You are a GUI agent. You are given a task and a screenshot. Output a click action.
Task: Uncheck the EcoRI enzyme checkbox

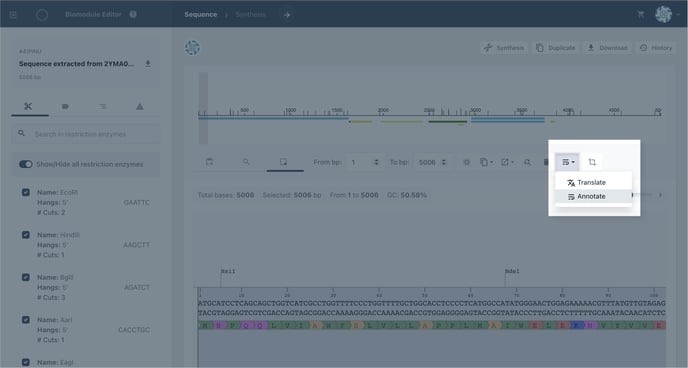pyautogui.click(x=26, y=192)
